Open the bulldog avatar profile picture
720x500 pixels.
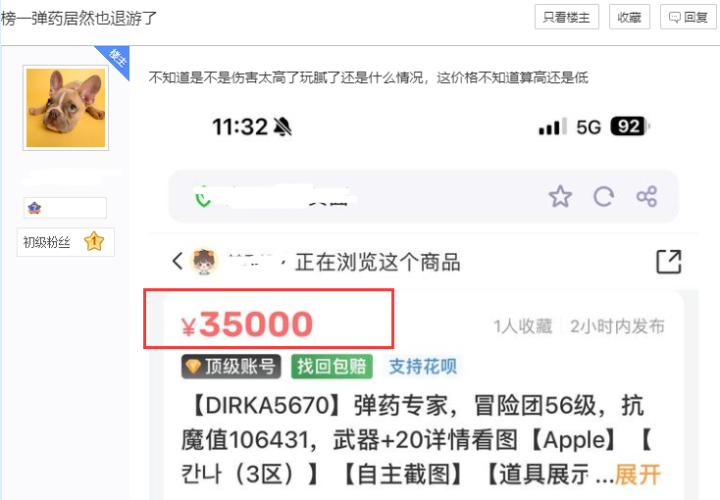pyautogui.click(x=66, y=108)
